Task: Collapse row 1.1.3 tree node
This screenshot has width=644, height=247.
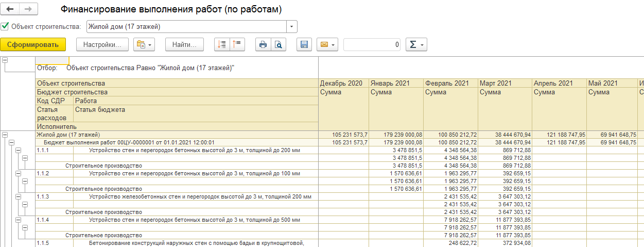Action: point(18,196)
